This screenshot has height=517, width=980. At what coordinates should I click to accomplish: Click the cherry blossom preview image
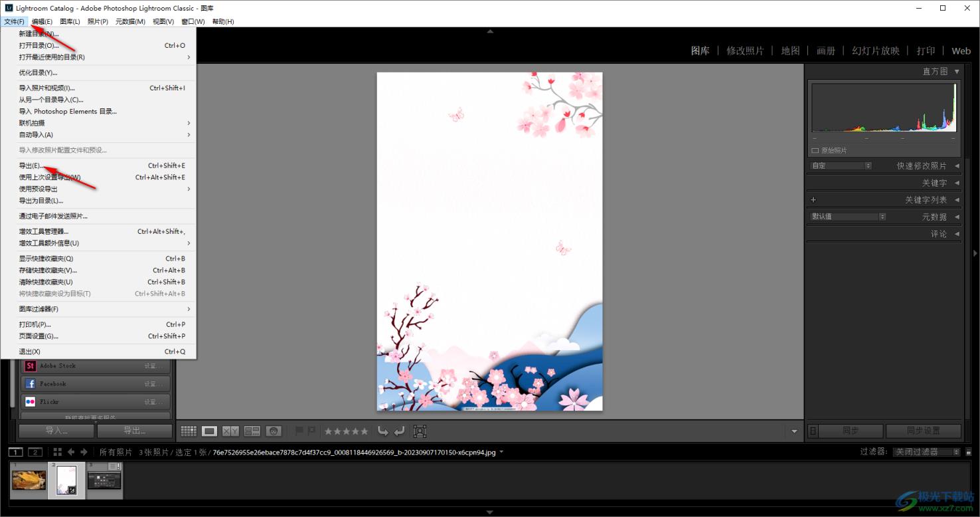[489, 241]
